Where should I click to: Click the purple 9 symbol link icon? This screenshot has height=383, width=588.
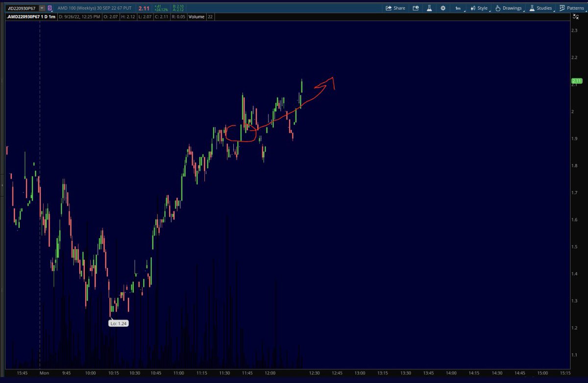[x=50, y=8]
